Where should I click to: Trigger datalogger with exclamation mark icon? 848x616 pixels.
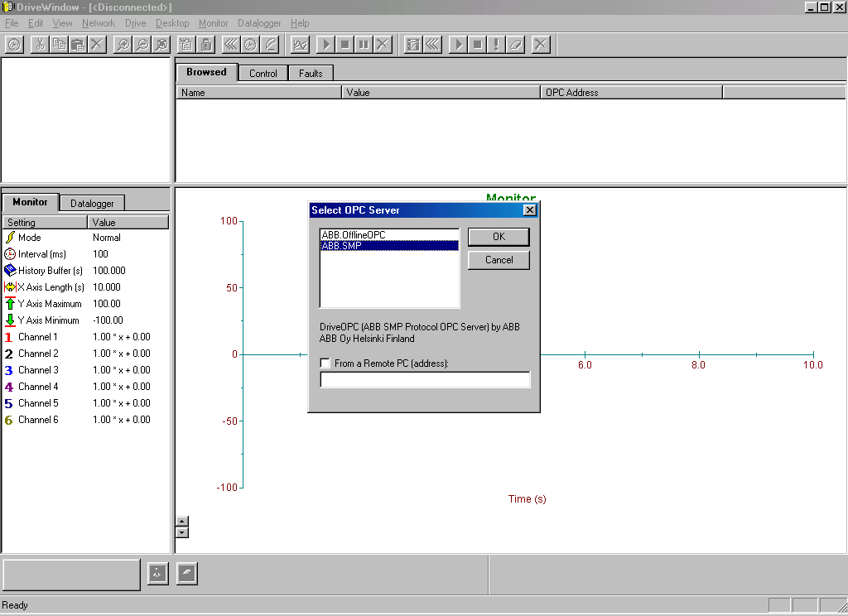(496, 45)
